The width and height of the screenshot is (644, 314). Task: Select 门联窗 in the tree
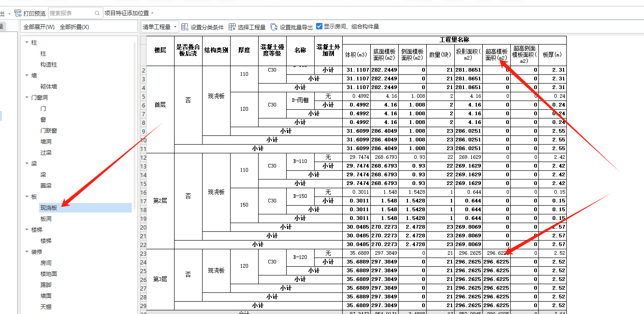(49, 131)
